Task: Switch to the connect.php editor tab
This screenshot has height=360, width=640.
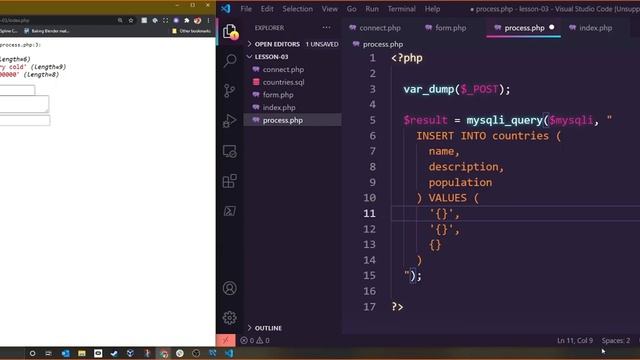Action: [x=376, y=28]
